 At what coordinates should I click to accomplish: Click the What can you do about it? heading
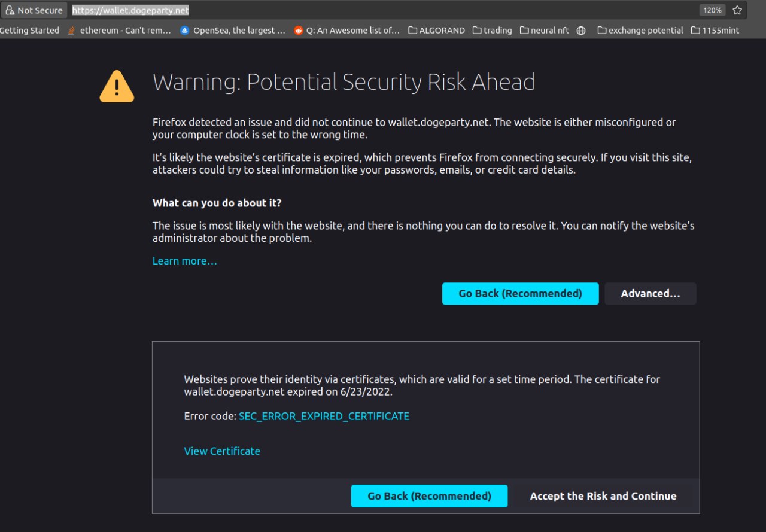tap(217, 203)
